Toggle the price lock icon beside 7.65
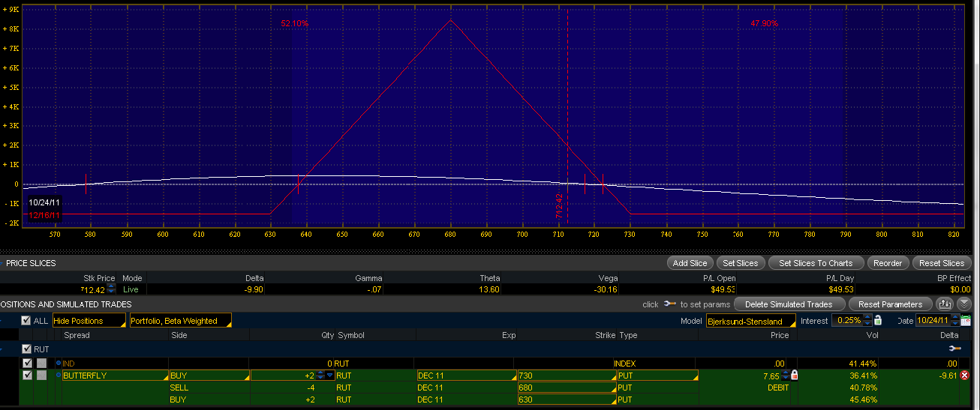Image resolution: width=980 pixels, height=410 pixels. [795, 375]
